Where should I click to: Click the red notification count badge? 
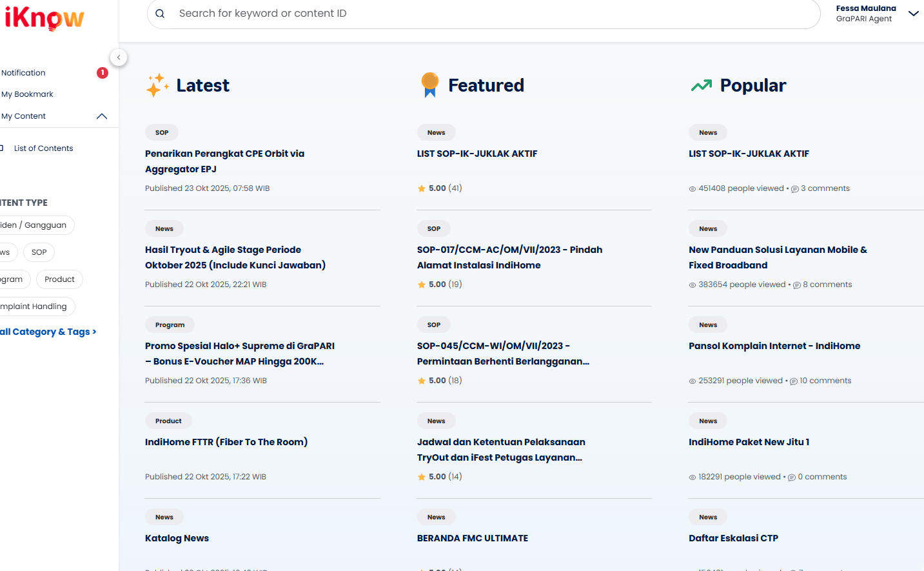102,73
